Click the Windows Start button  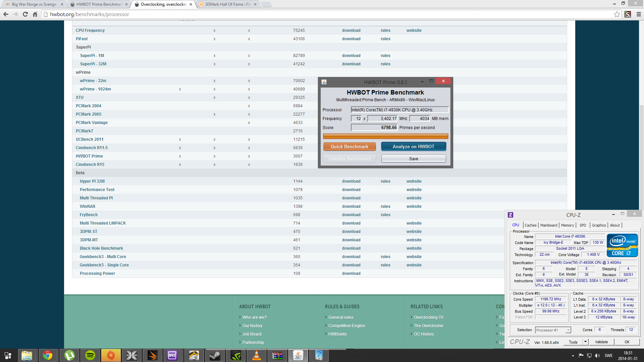point(8,355)
